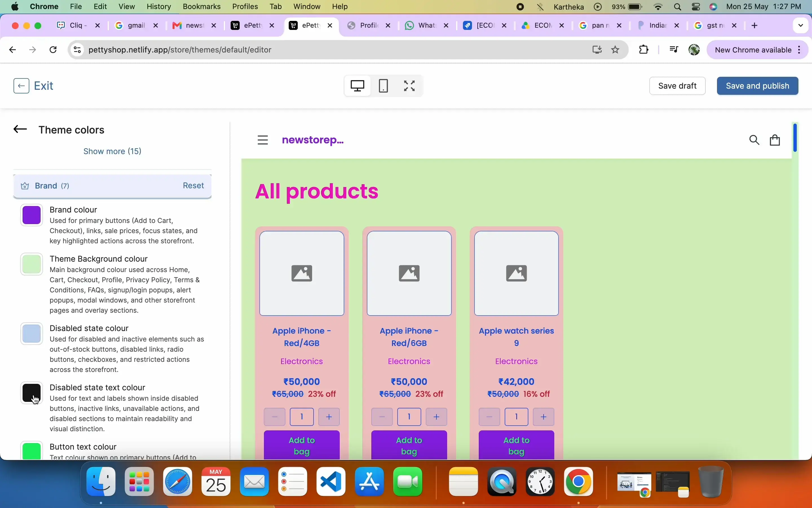Open storefront search

click(754, 140)
